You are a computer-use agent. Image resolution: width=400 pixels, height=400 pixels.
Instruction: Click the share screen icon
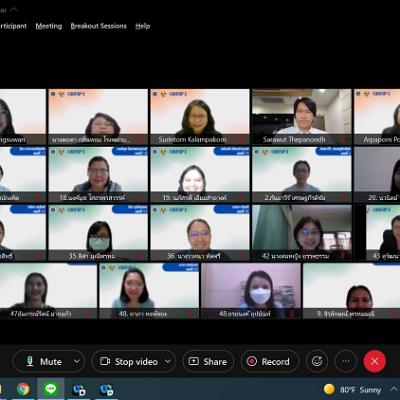pos(194,361)
